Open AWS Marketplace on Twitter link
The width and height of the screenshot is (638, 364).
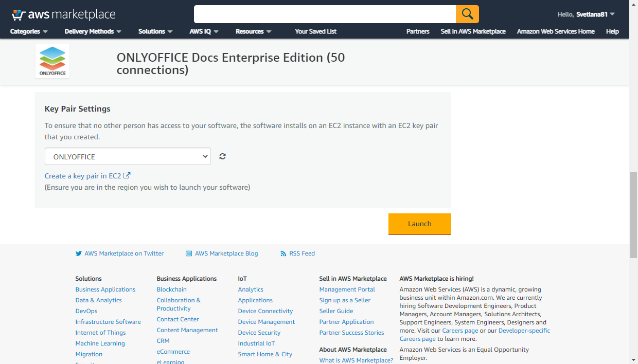click(x=123, y=253)
